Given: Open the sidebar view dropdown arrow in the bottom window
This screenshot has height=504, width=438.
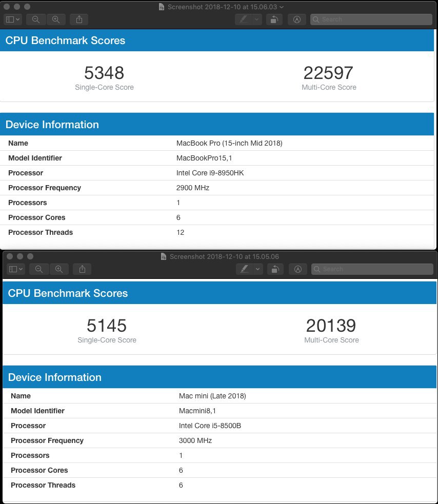Looking at the screenshot, I should click(x=21, y=269).
